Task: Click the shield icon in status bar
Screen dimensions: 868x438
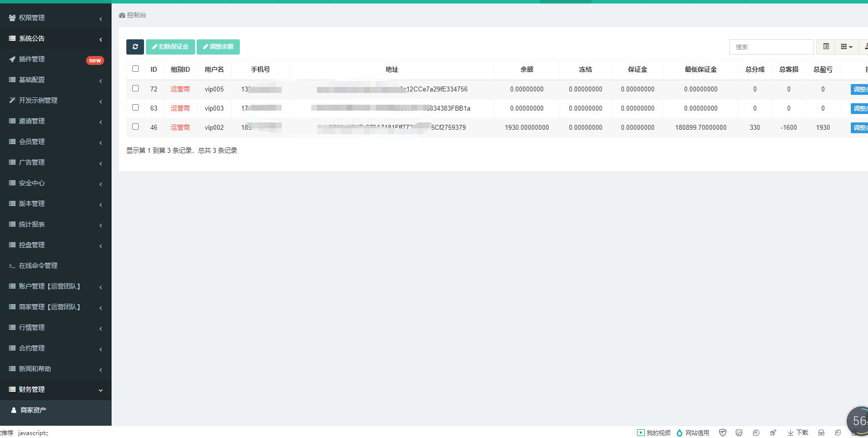Action: click(723, 433)
